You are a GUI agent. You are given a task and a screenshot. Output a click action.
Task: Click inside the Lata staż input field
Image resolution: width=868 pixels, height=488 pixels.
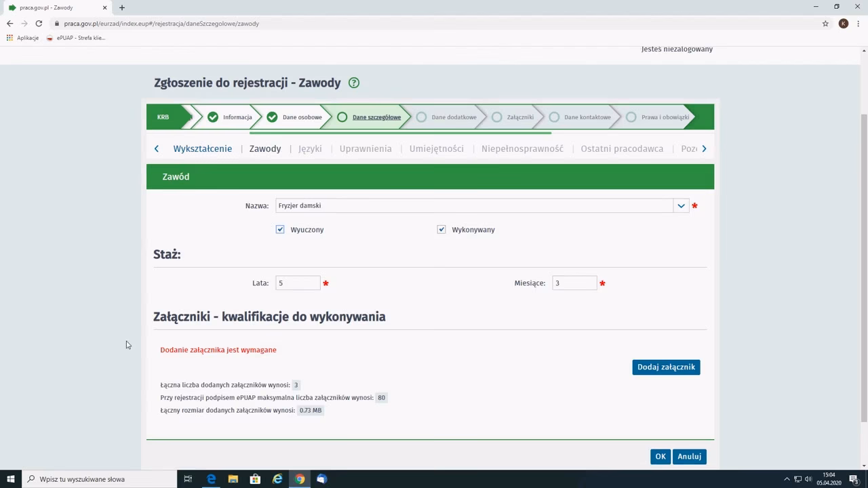pos(297,283)
